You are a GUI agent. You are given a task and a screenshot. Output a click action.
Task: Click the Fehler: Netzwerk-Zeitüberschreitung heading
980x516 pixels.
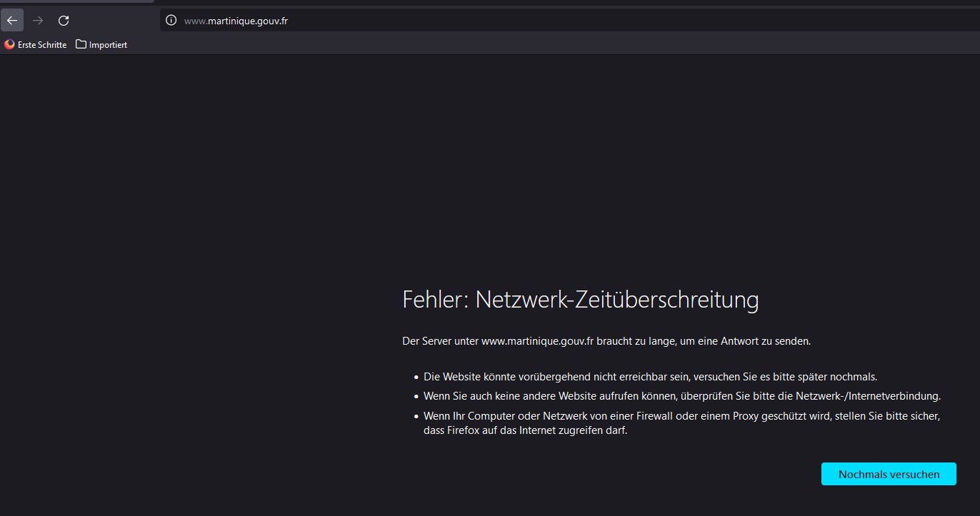coord(580,300)
